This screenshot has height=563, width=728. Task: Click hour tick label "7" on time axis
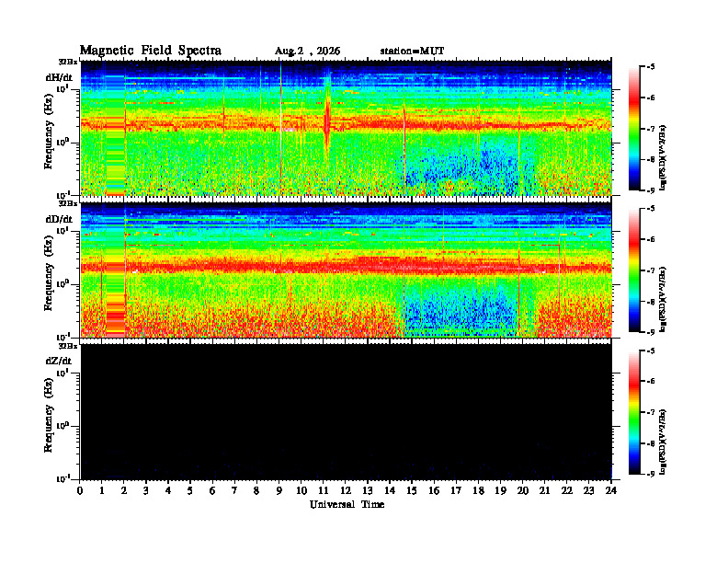234,491
